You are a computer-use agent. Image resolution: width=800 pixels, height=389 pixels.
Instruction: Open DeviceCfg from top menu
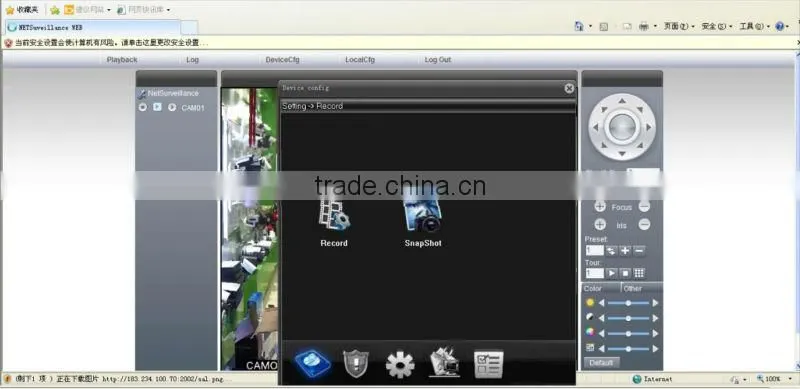[282, 60]
